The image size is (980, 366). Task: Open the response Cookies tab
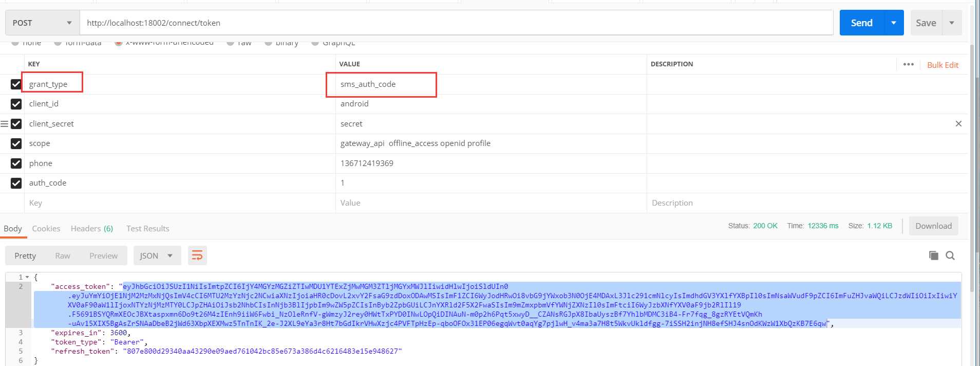pos(46,228)
